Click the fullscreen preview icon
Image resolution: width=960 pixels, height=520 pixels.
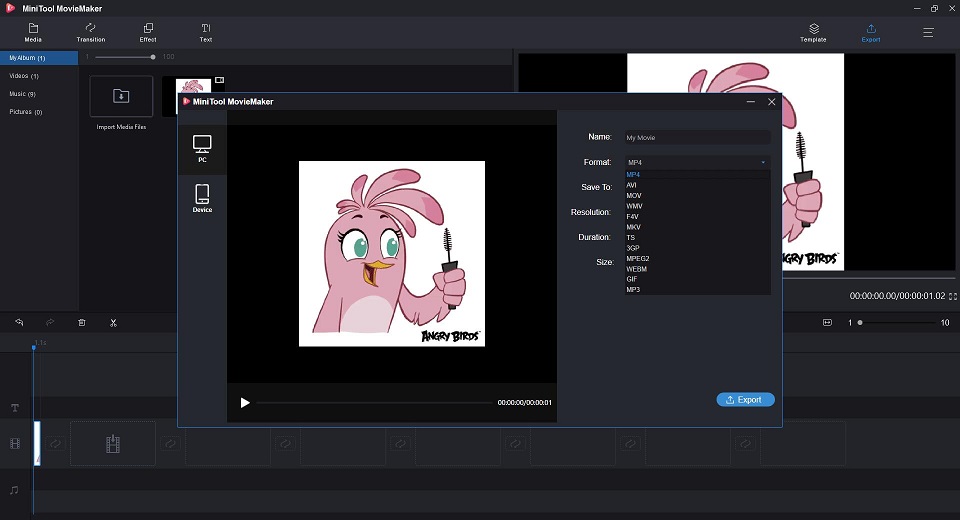953,296
